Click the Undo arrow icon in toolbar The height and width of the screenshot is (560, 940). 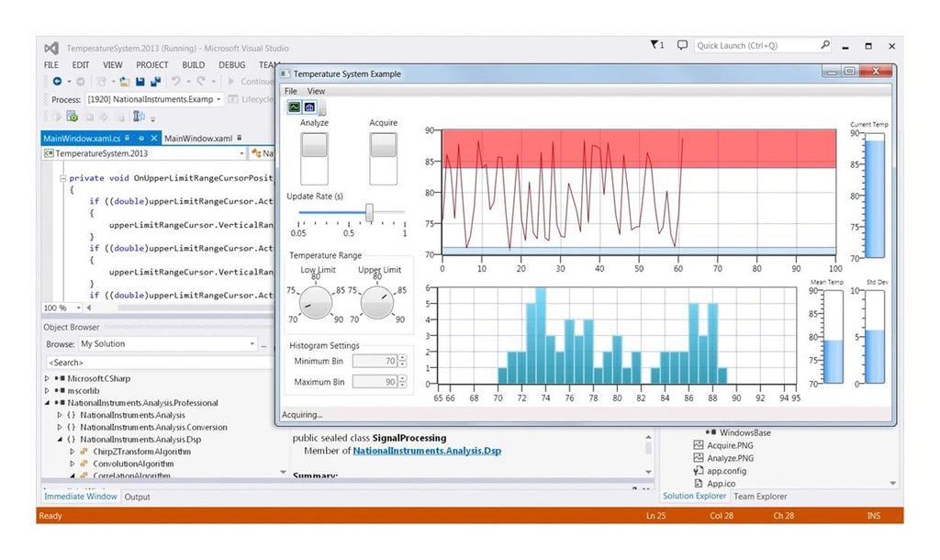point(175,81)
